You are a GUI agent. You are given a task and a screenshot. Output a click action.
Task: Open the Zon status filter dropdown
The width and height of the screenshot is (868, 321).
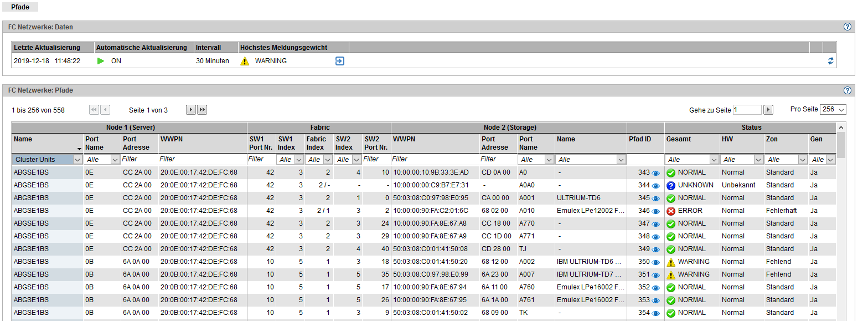tap(786, 160)
